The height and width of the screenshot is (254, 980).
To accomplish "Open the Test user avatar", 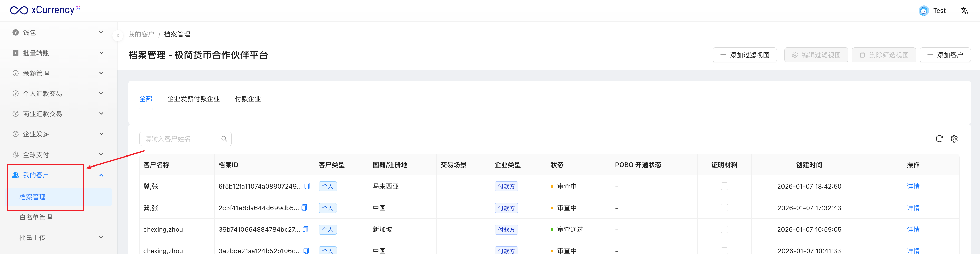I will click(x=923, y=11).
